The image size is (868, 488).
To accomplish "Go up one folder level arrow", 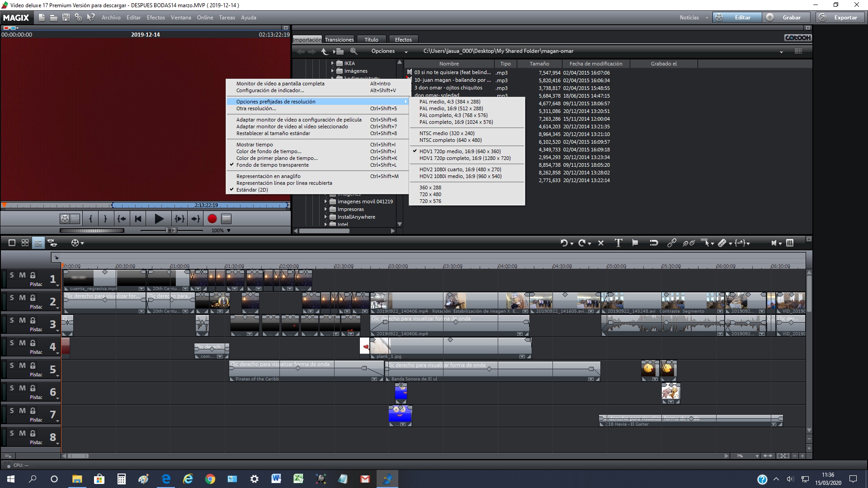I will 324,52.
